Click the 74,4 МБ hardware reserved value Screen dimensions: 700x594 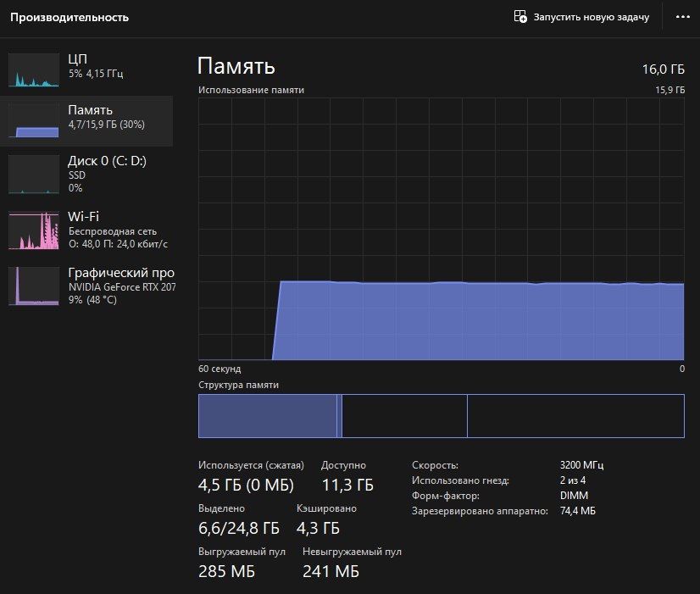tap(578, 511)
